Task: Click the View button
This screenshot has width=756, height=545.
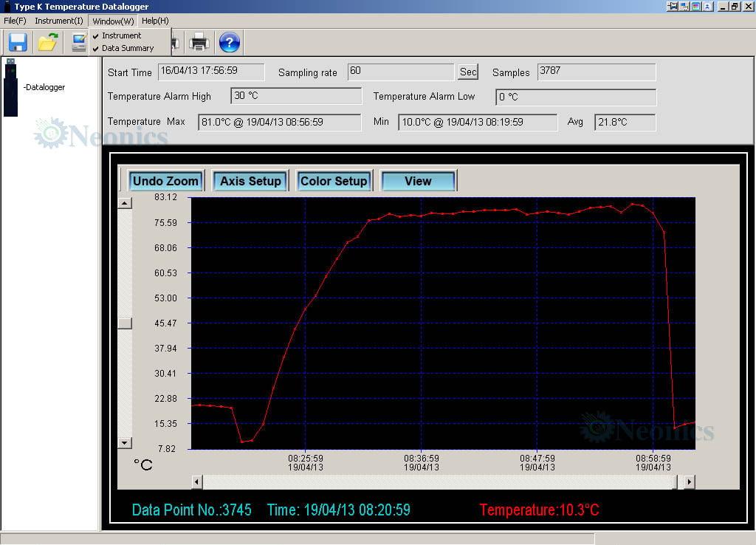Action: click(418, 181)
